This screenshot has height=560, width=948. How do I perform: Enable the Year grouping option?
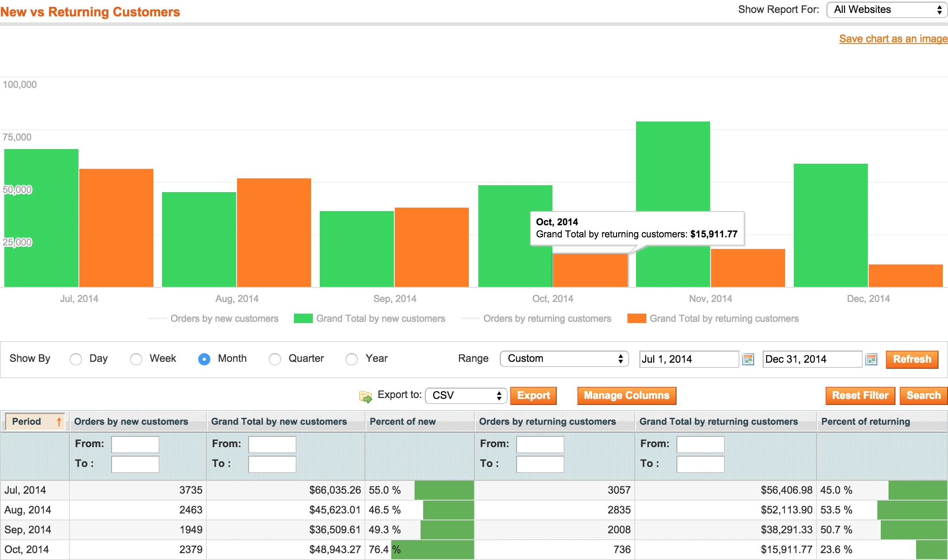click(x=352, y=359)
